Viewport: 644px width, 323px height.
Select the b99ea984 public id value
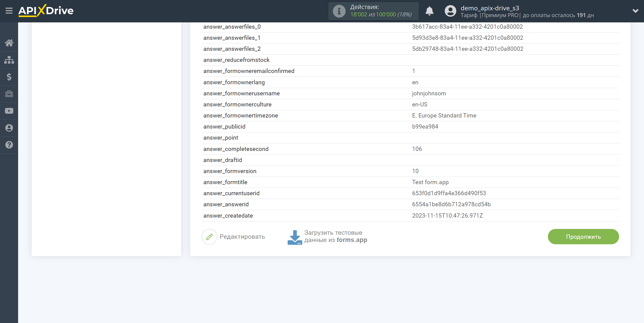point(425,127)
